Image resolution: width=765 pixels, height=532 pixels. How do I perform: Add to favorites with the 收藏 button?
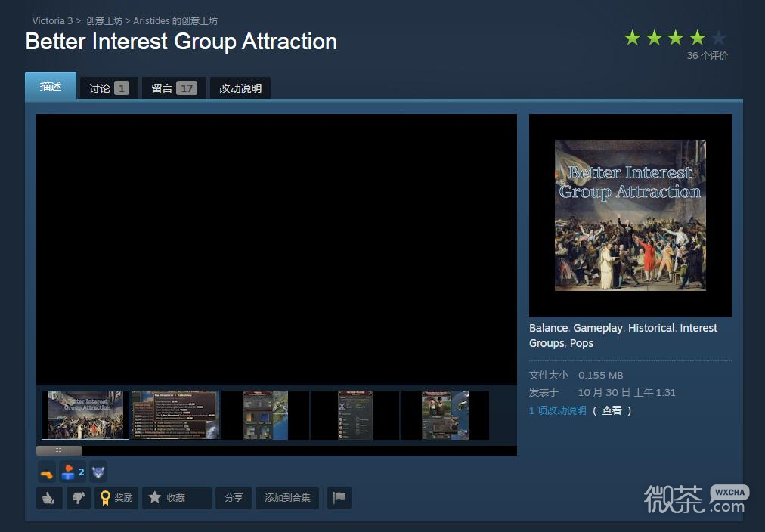point(177,498)
